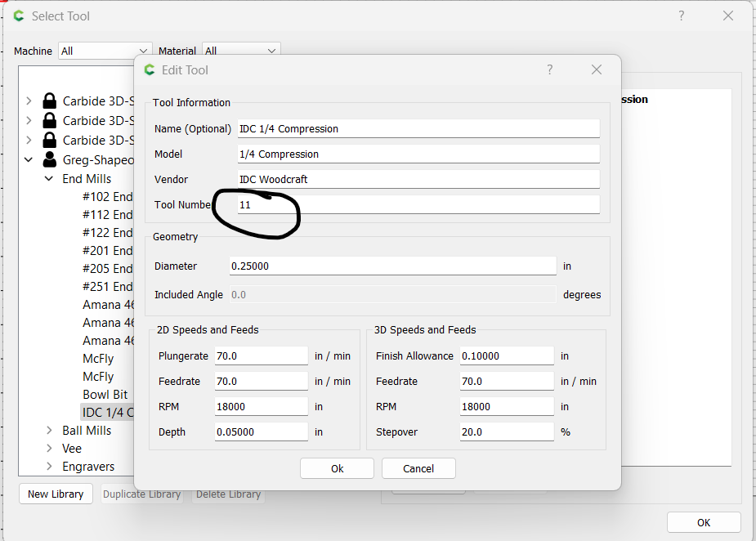Cancel the Edit Tool dialog

coord(418,468)
